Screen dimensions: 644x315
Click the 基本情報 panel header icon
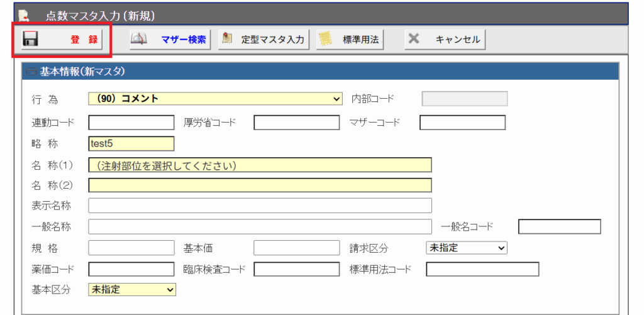31,72
